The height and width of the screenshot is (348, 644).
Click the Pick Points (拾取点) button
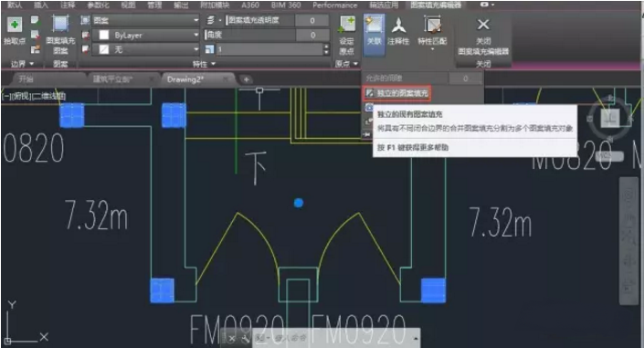point(15,31)
